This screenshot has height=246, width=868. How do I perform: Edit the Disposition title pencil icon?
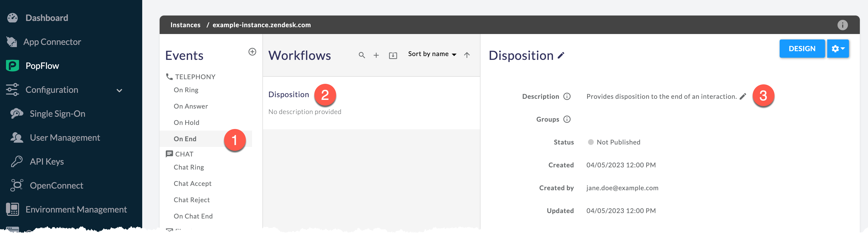pos(561,56)
